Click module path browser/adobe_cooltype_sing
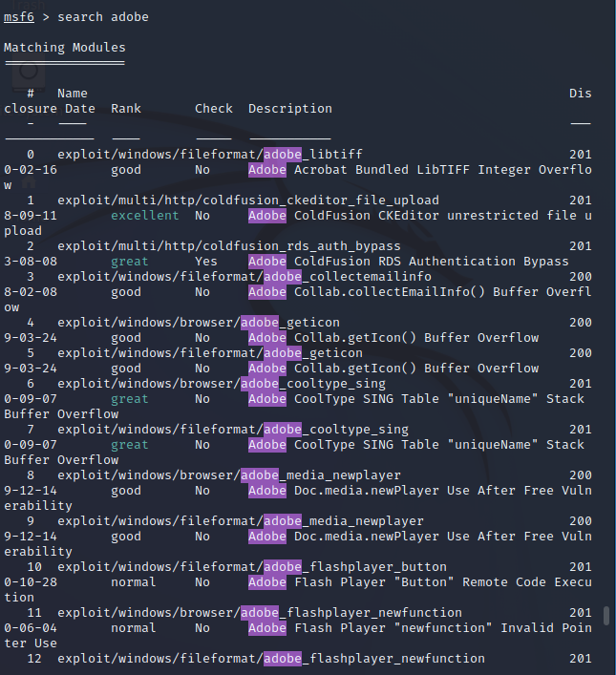Image resolution: width=616 pixels, height=675 pixels. (222, 384)
